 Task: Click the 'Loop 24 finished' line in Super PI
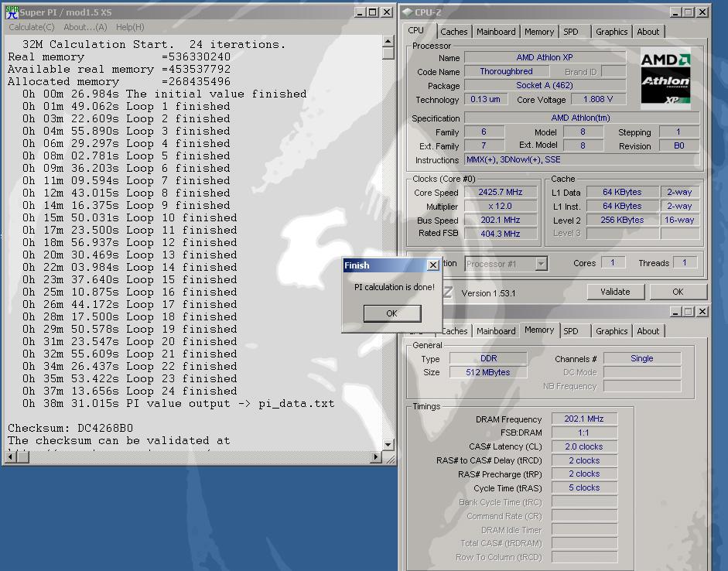tap(129, 391)
